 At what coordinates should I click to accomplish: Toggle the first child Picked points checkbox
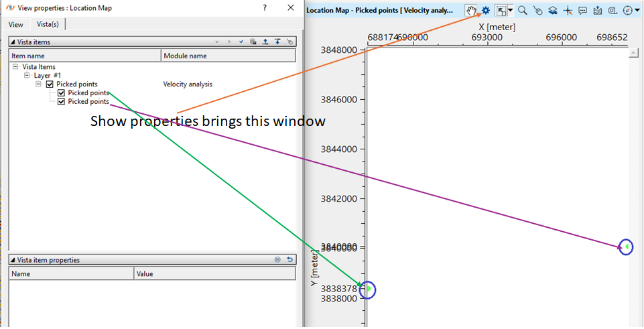point(62,93)
